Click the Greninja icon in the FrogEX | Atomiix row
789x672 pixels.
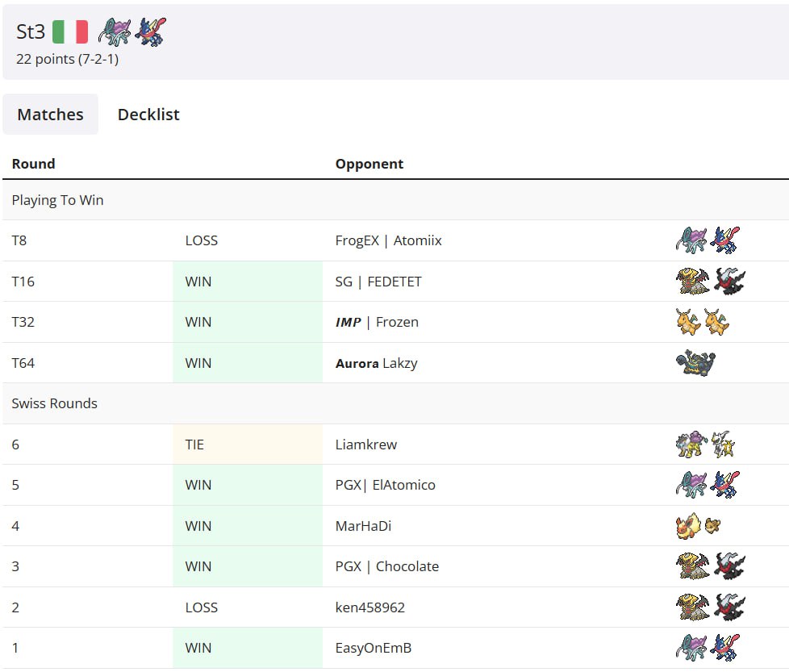pos(725,240)
